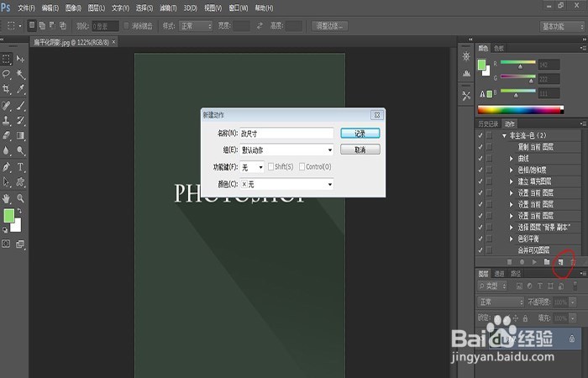Screen dimensions: 588x378
Task: Select the Eraser tool
Action: (x=7, y=135)
